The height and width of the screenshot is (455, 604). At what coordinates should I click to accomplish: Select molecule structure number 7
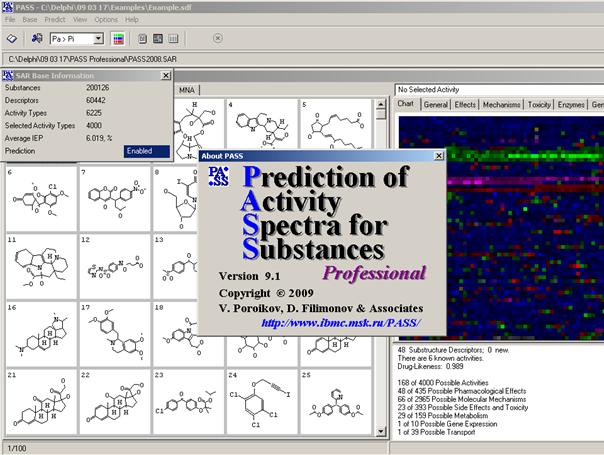click(x=115, y=199)
